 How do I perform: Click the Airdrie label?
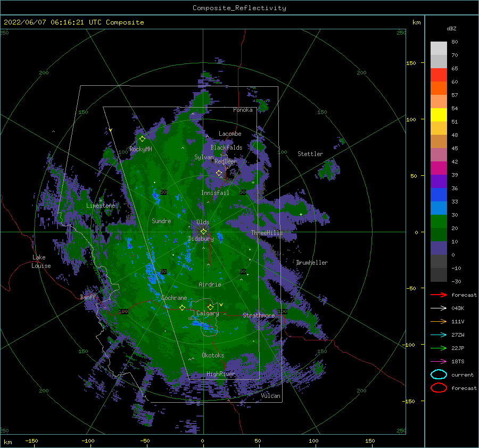point(210,284)
